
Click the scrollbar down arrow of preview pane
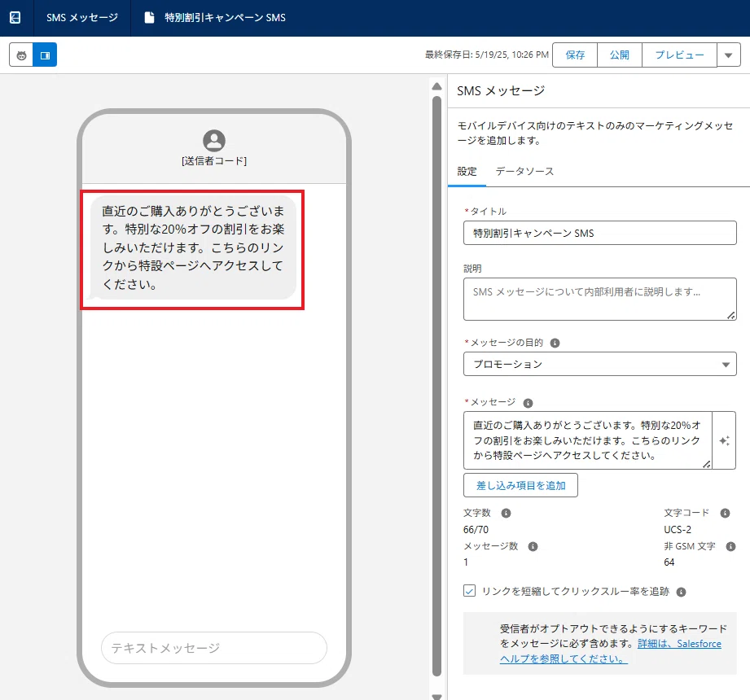pyautogui.click(x=436, y=696)
